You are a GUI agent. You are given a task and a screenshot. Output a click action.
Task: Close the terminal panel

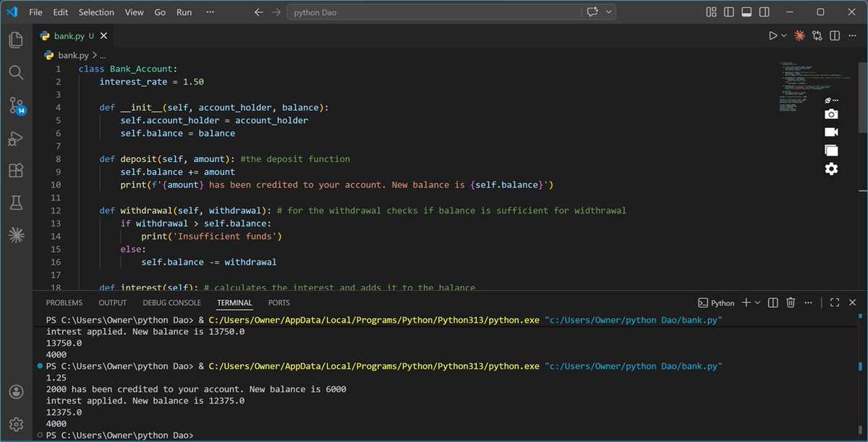click(x=852, y=303)
